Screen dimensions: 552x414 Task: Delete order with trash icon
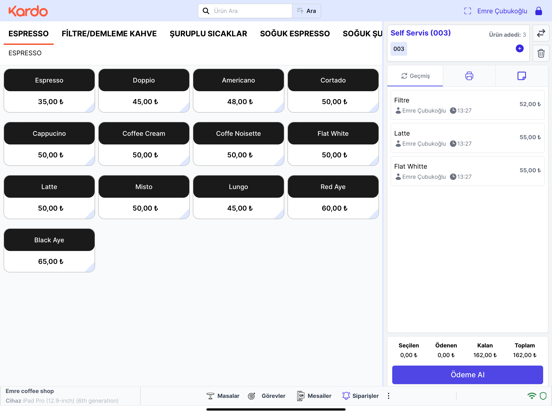tap(541, 54)
